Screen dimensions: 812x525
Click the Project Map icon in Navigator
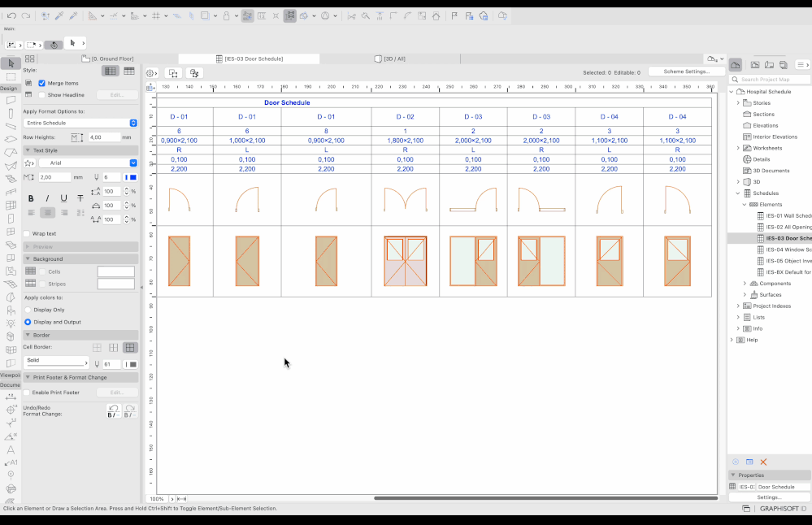coord(736,64)
